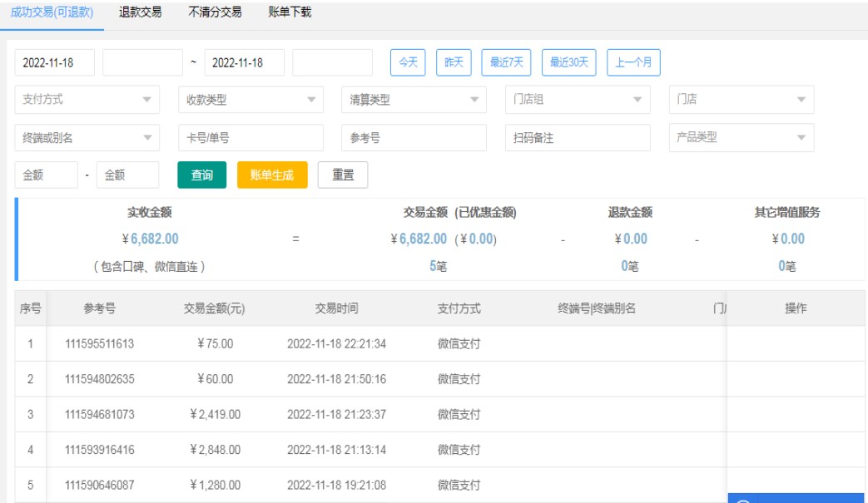The height and width of the screenshot is (503, 868).
Task: Open the 门店组 selector
Action: [578, 100]
